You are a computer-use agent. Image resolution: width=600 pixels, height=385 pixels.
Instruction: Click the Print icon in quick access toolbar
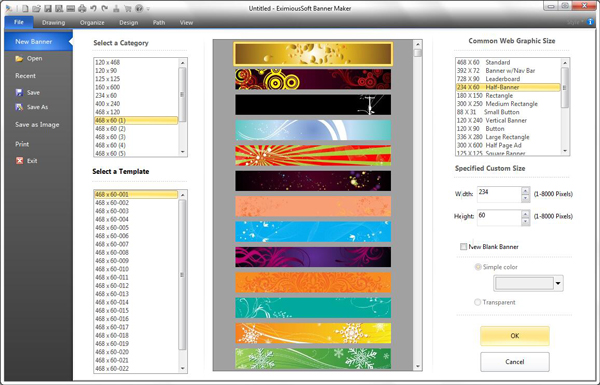[x=82, y=8]
